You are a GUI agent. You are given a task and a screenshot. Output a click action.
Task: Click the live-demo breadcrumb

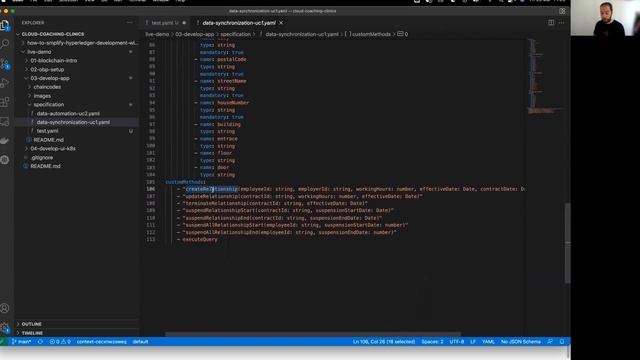tap(157, 34)
